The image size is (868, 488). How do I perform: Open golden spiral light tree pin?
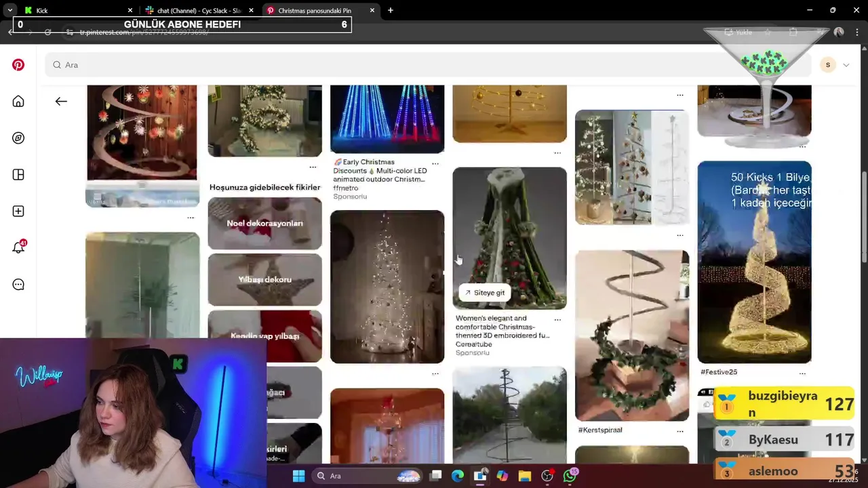tap(754, 262)
